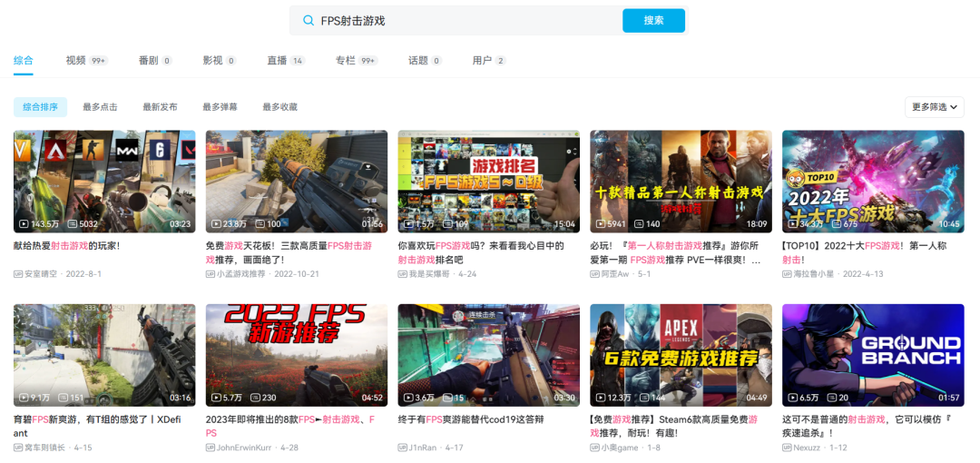Open uploader 小奥game profile
980x463 pixels.
pos(620,448)
